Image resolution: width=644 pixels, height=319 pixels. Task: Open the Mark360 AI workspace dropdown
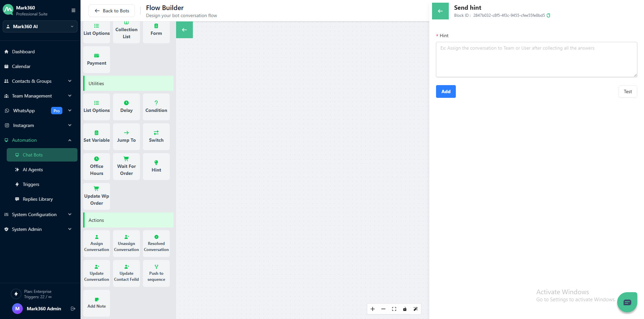[40, 26]
